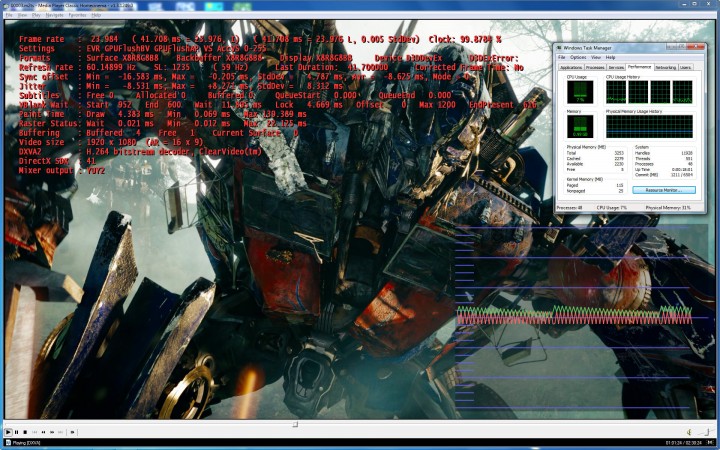This screenshot has height=450, width=720.
Task: Click the 'Frame rate' statistics line
Action: [260, 39]
